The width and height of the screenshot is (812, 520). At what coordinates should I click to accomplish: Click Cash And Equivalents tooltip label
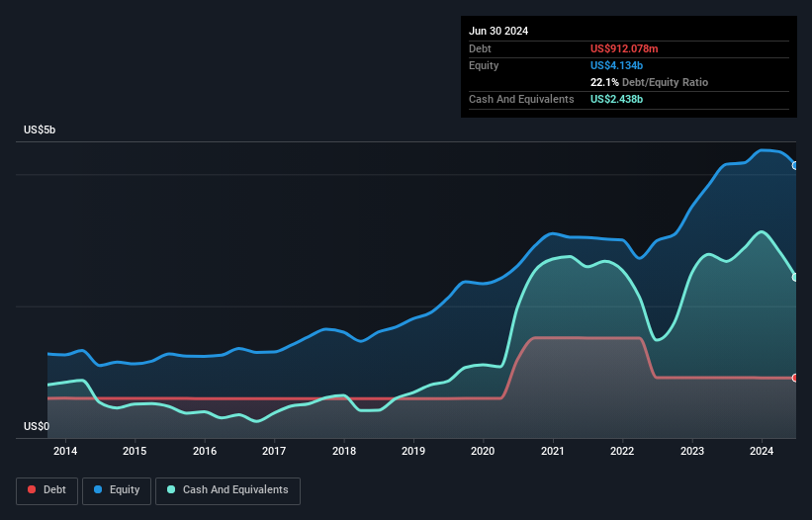[521, 99]
